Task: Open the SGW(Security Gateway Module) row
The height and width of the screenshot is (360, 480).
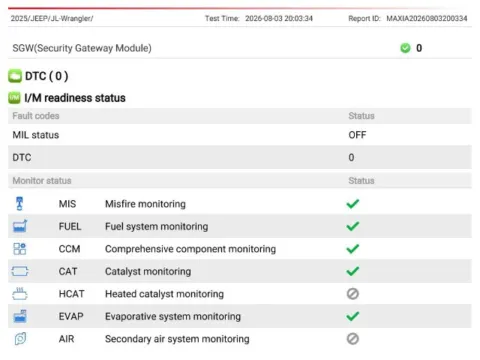Action: (x=240, y=48)
